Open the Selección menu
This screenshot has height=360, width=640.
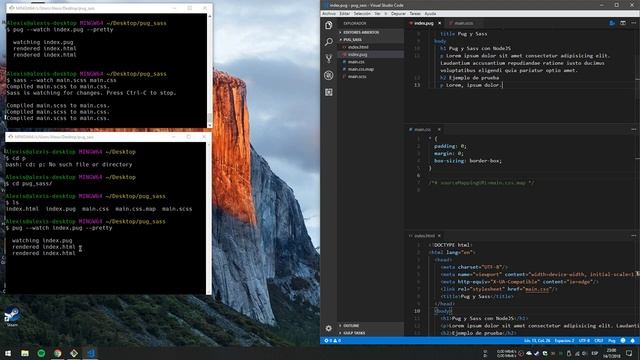[x=362, y=13]
